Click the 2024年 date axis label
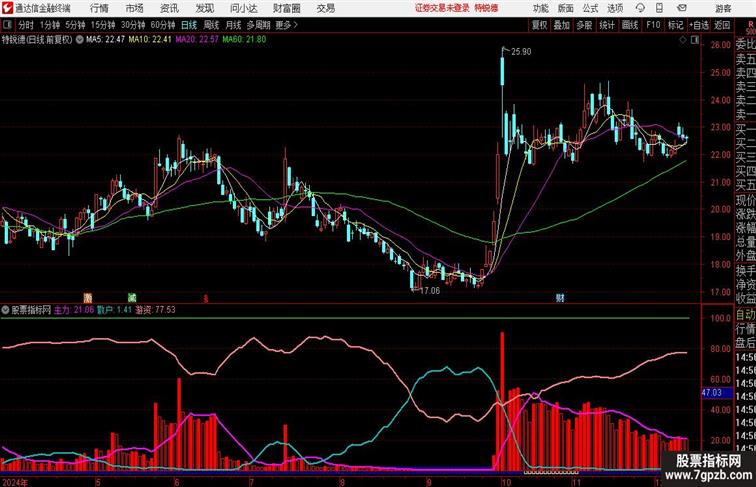 pos(14,483)
